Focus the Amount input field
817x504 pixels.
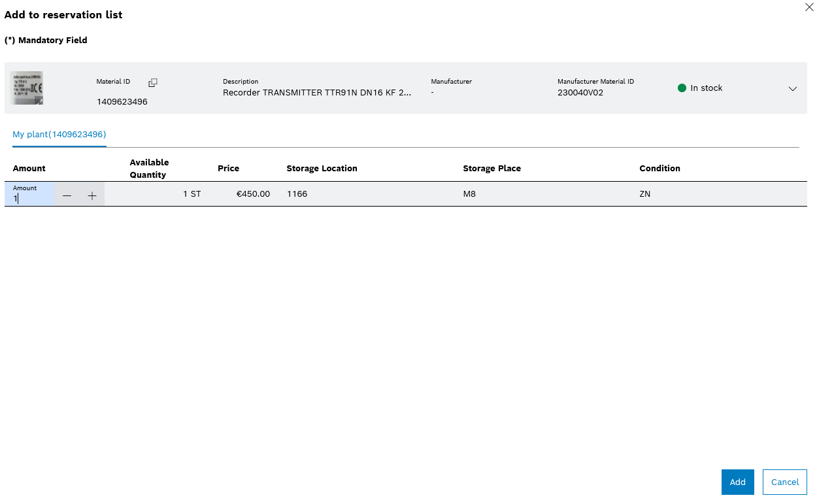click(x=30, y=195)
